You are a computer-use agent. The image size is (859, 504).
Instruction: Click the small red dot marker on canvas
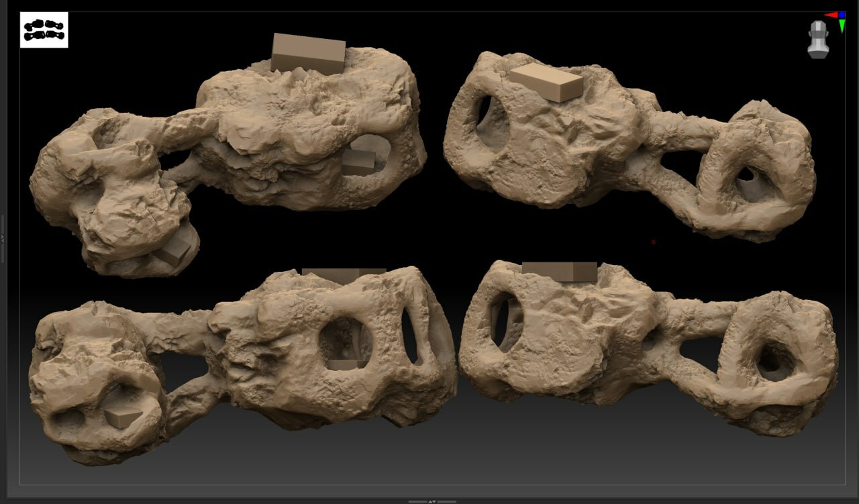[x=653, y=242]
